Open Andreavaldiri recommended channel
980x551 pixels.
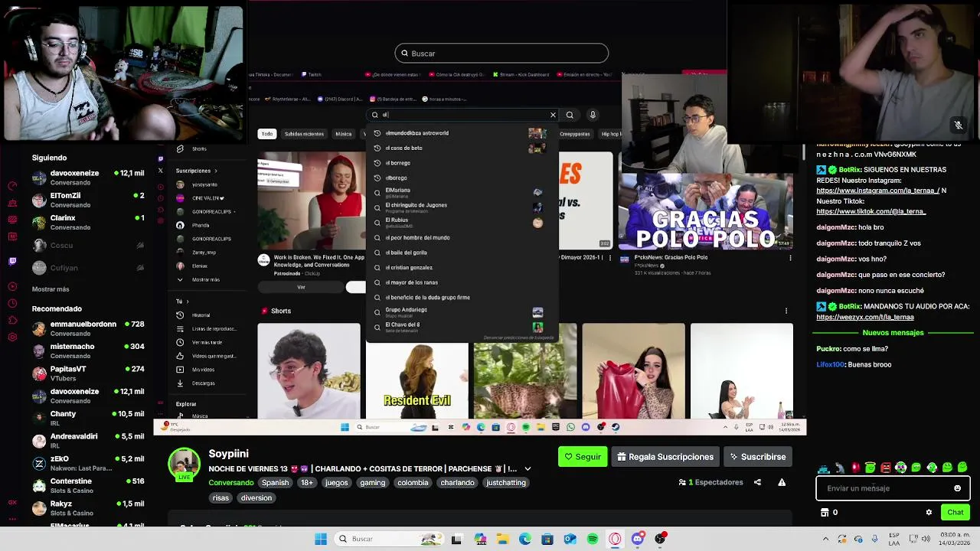pyautogui.click(x=88, y=440)
